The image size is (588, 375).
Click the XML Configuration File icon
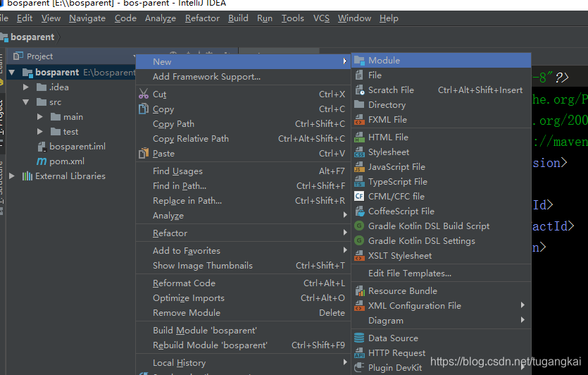(x=359, y=305)
